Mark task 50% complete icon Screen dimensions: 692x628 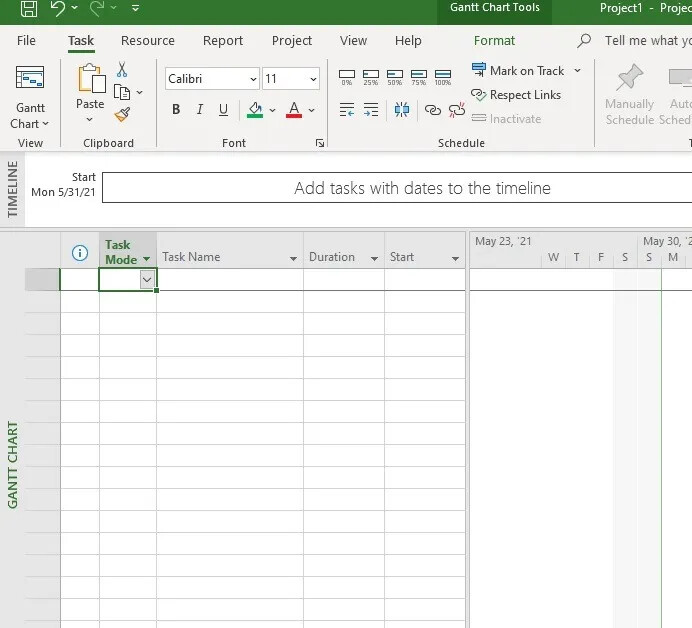(395, 77)
